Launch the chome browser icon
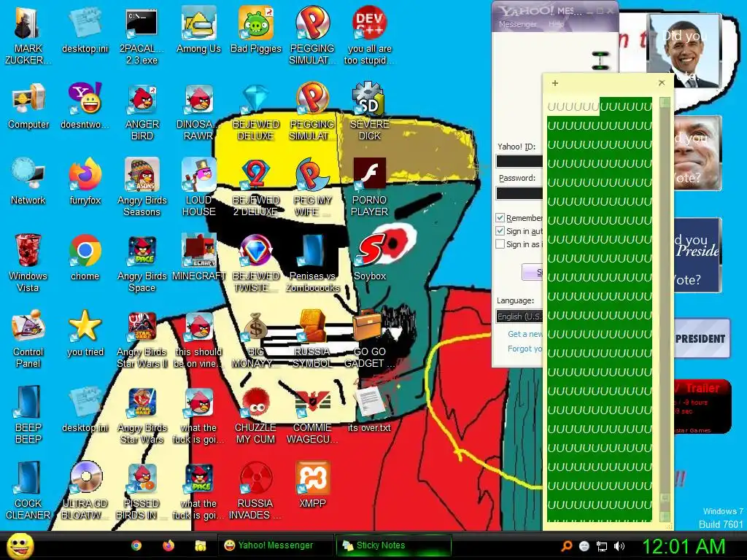This screenshot has width=747, height=560. point(85,257)
